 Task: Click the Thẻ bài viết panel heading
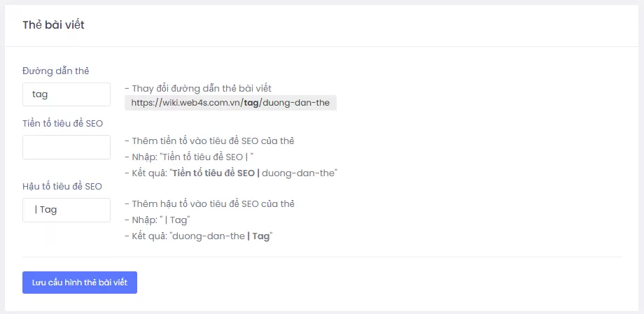(x=54, y=24)
